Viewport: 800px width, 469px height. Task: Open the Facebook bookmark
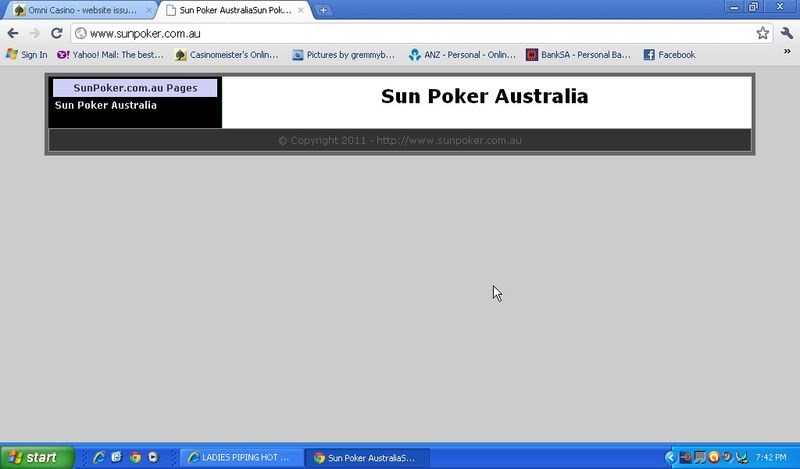click(669, 55)
